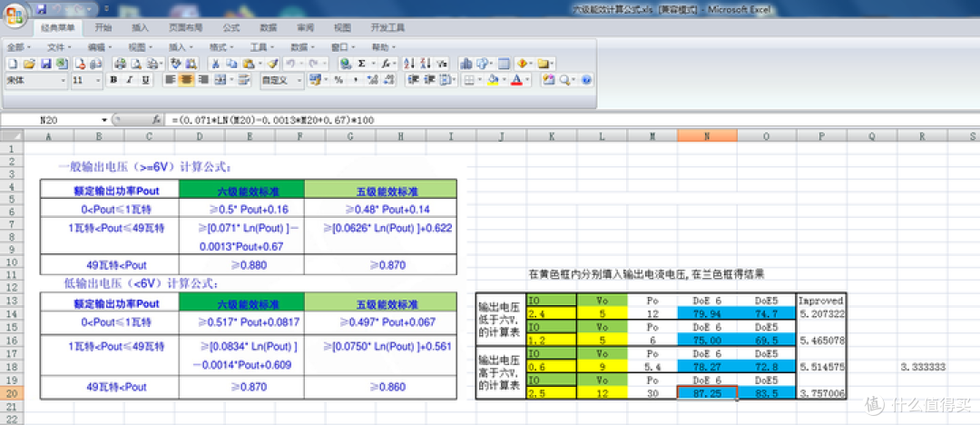
Task: Switch to the 开发工具 ribbon tab
Action: click(x=387, y=27)
